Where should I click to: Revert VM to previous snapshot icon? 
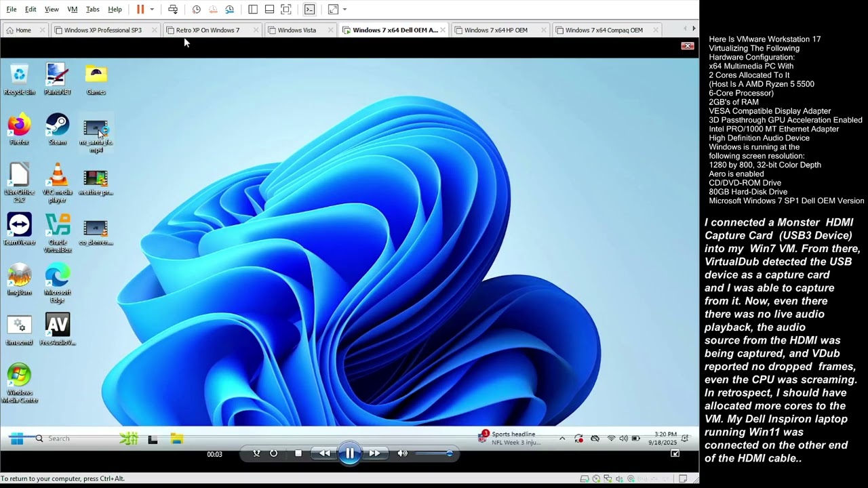[213, 9]
